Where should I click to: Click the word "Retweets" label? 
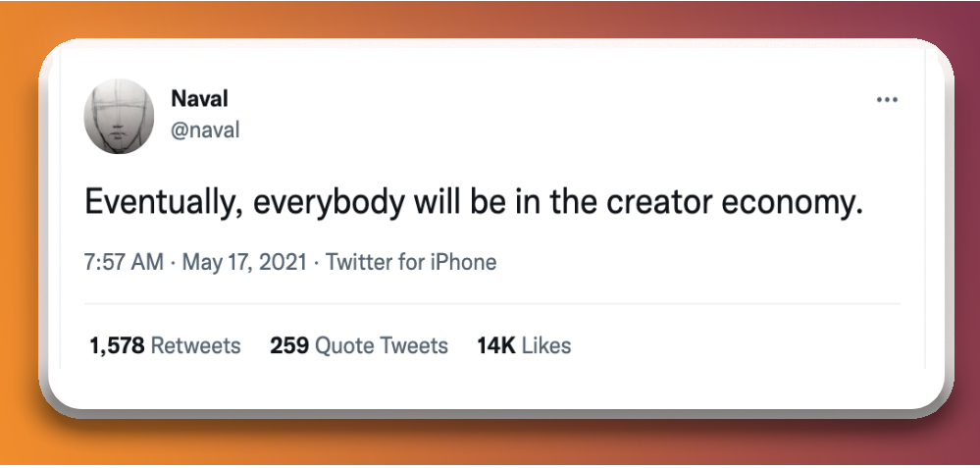196,345
